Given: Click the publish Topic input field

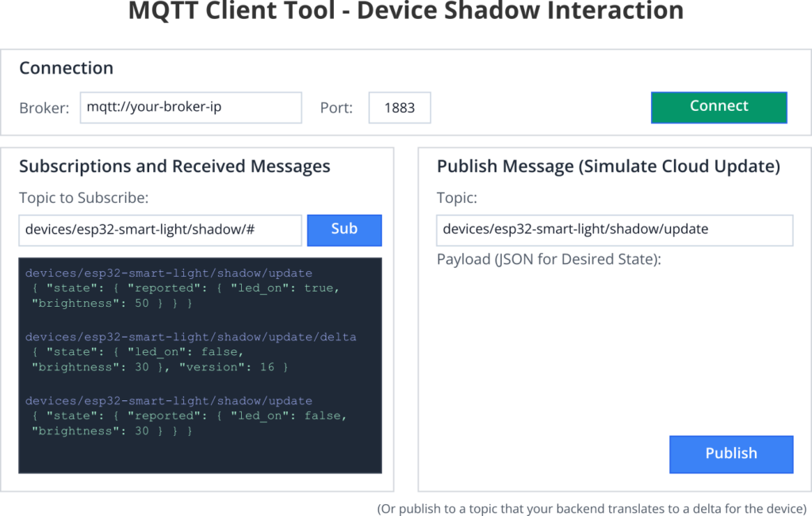Looking at the screenshot, I should pos(614,230).
